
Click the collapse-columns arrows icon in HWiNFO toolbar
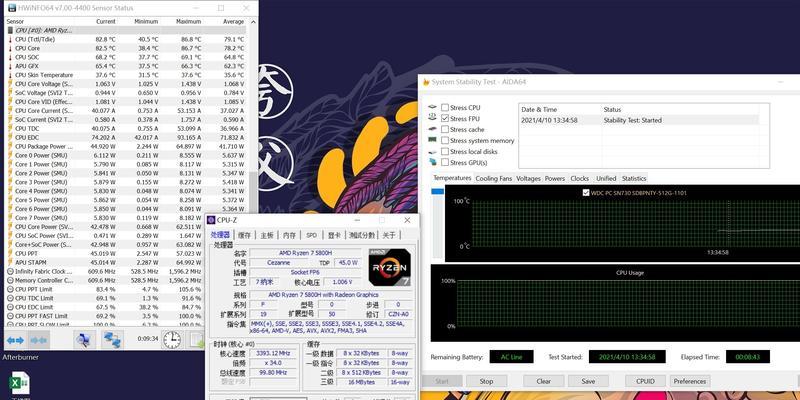tap(38, 340)
